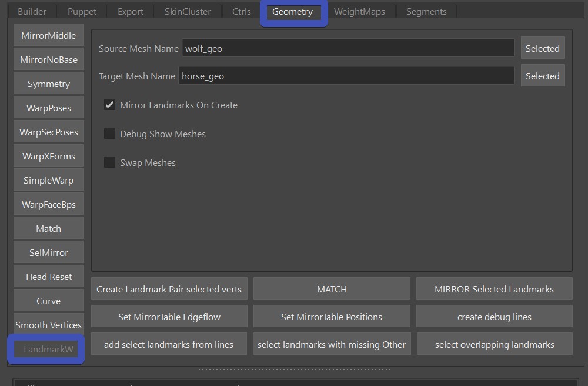588x386 pixels.
Task: Click Create Landmark Pair selected verts
Action: [x=169, y=289]
